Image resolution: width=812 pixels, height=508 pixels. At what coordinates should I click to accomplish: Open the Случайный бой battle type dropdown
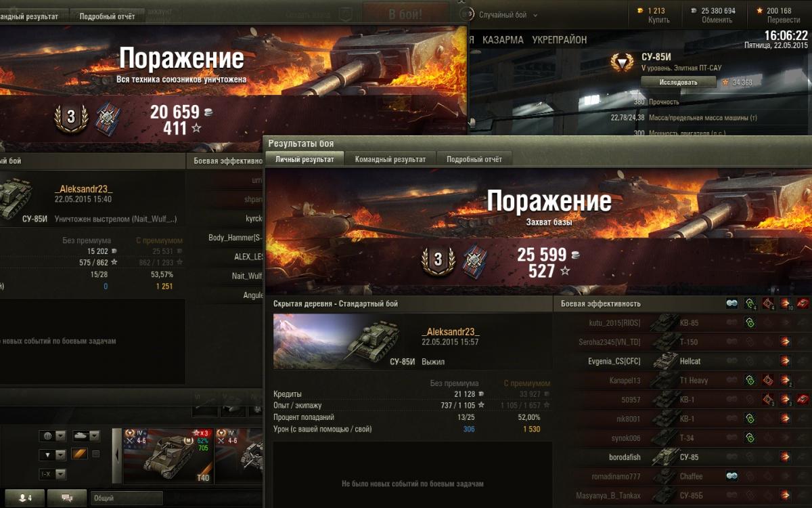(x=500, y=14)
